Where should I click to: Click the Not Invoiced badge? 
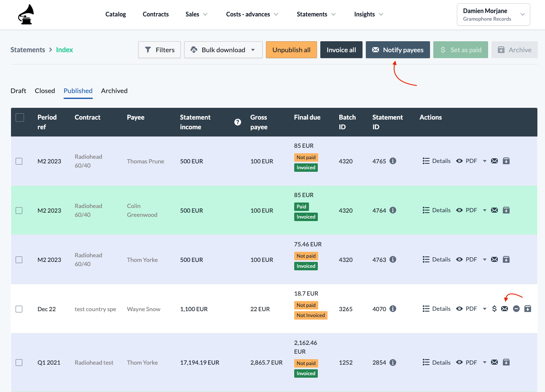click(311, 315)
